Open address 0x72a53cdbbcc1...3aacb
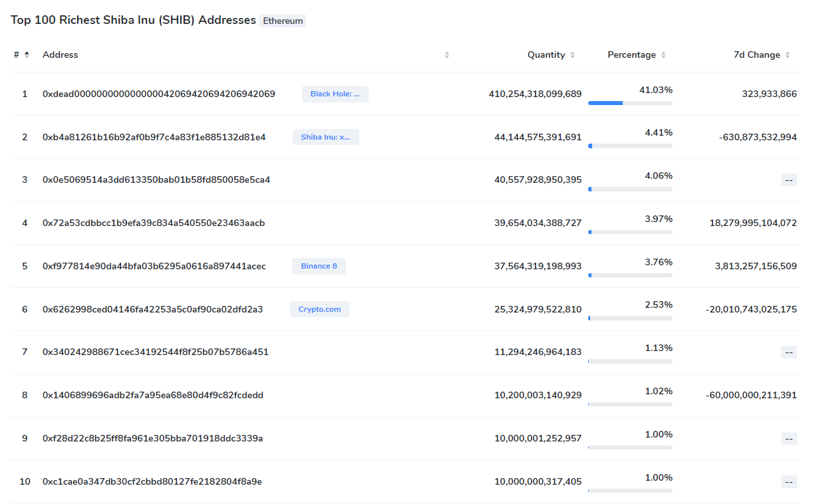This screenshot has width=823, height=504. (154, 223)
